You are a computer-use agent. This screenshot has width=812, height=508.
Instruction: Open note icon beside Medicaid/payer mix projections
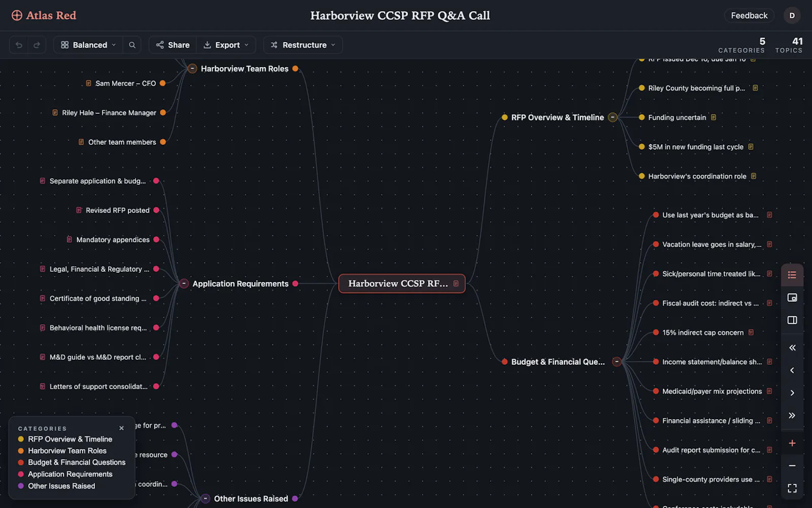tap(769, 391)
